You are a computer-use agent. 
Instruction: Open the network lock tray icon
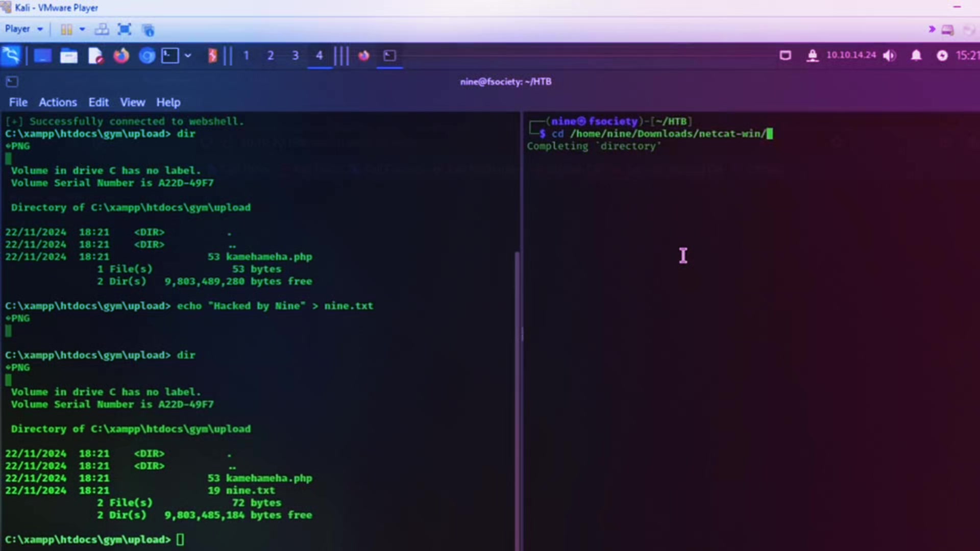[812, 55]
